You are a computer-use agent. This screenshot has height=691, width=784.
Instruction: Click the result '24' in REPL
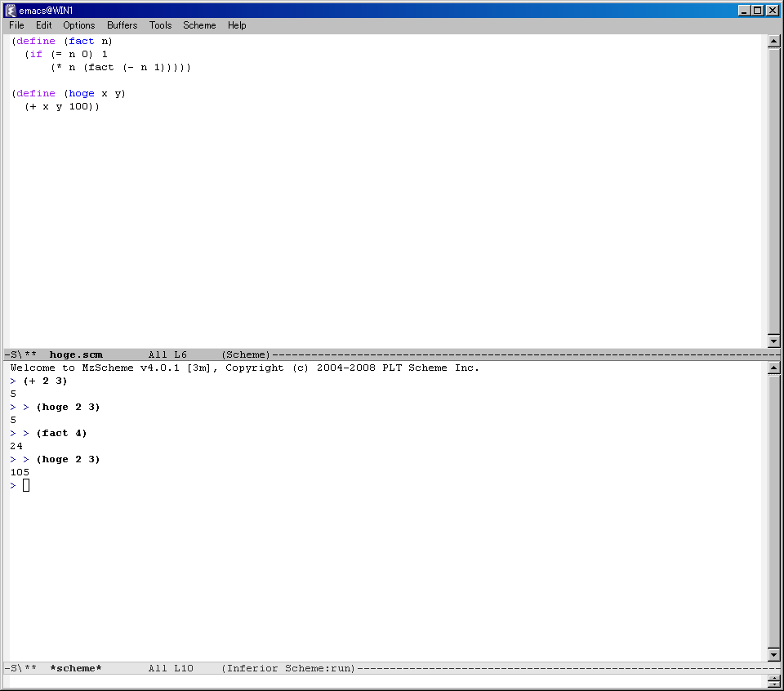[16, 446]
